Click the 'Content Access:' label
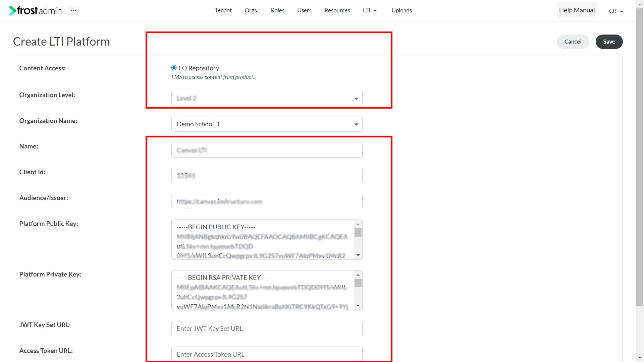Image resolution: width=644 pixels, height=362 pixels. coord(43,68)
